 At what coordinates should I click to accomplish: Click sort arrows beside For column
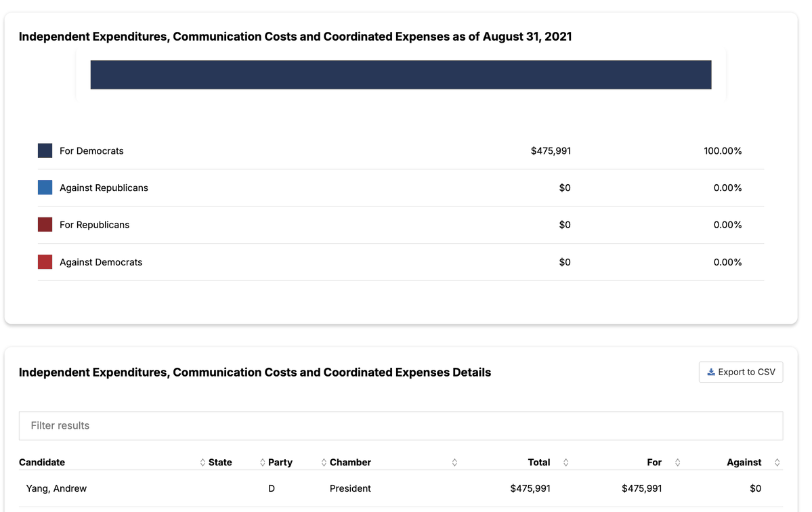[677, 463]
